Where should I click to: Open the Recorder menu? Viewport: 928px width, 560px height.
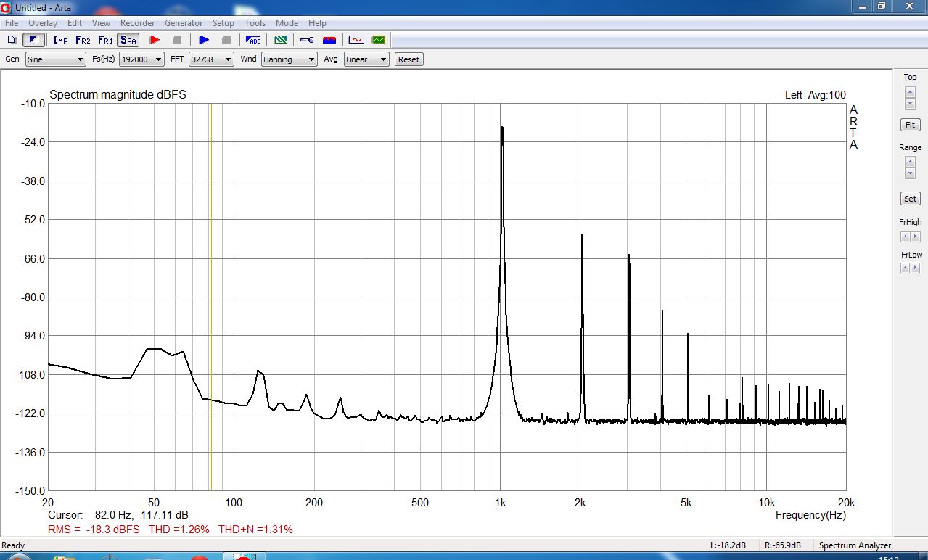click(x=137, y=23)
